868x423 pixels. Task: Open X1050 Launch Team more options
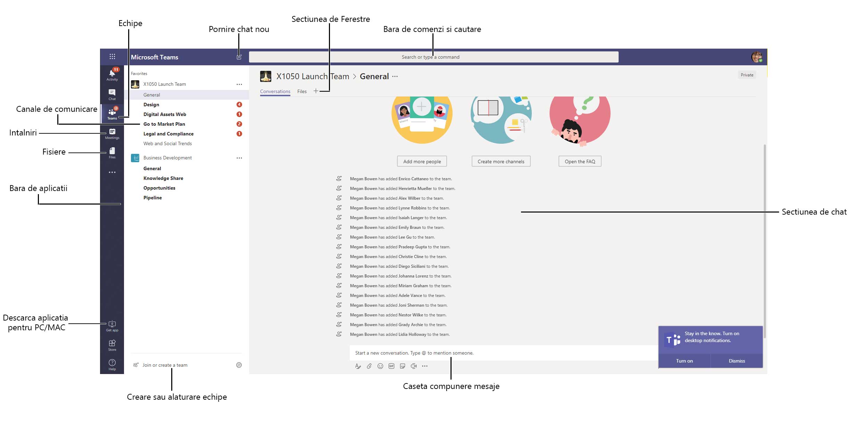pos(239,84)
